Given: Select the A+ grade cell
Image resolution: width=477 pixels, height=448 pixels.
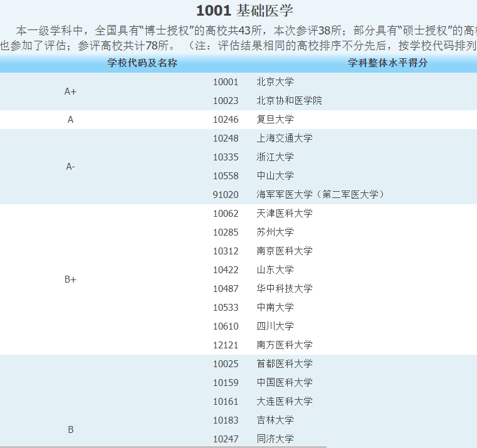Looking at the screenshot, I should pyautogui.click(x=70, y=91).
